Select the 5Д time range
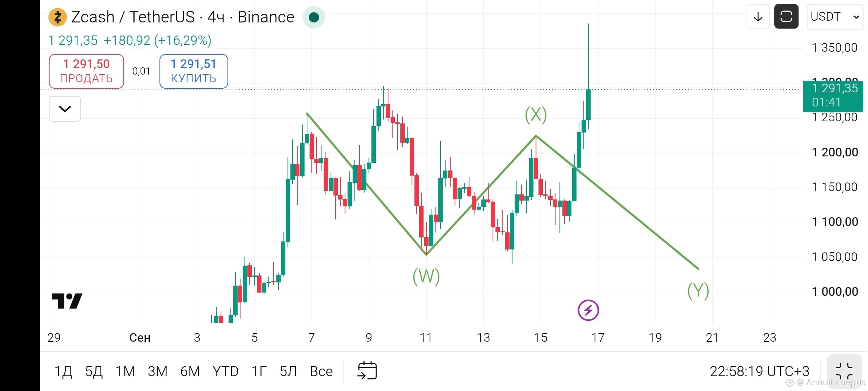This screenshot has width=868, height=391. coord(94,371)
